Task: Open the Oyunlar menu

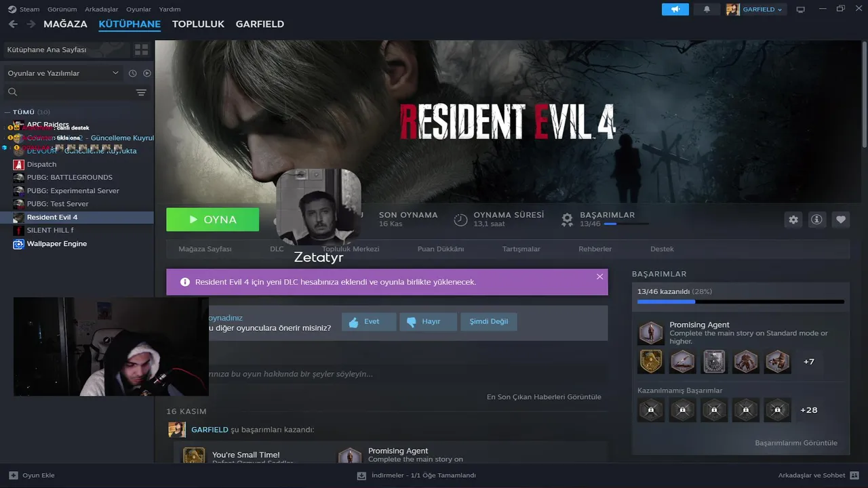Action: (139, 9)
